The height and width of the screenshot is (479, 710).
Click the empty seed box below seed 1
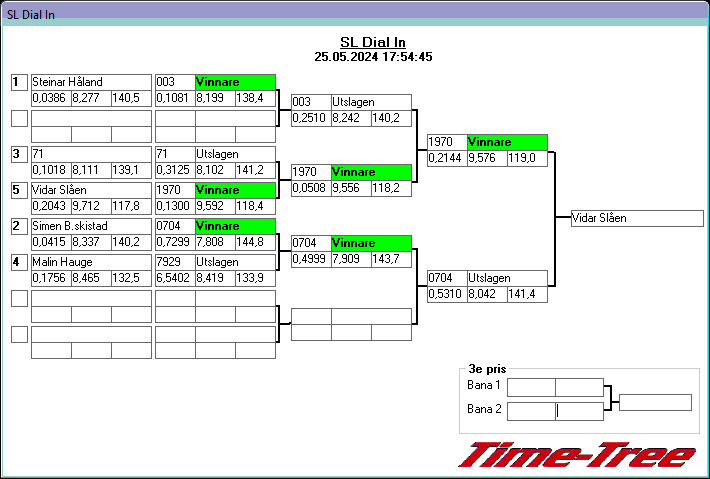click(19, 119)
